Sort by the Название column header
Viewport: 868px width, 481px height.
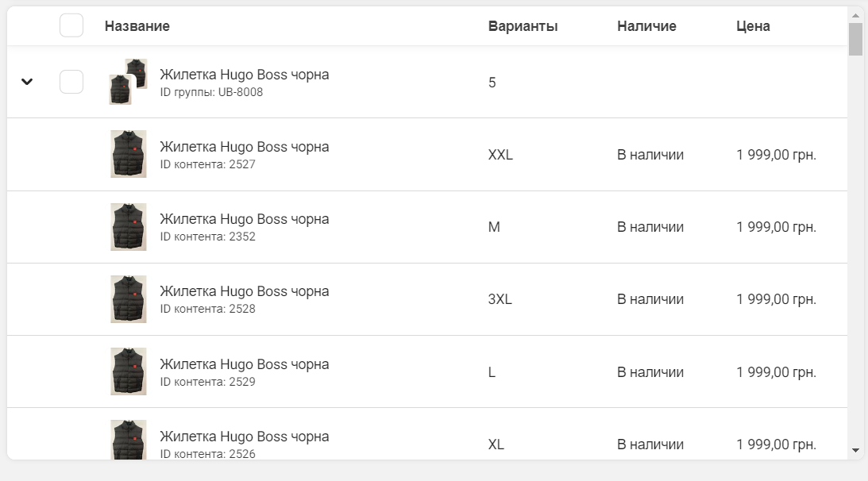pos(137,26)
